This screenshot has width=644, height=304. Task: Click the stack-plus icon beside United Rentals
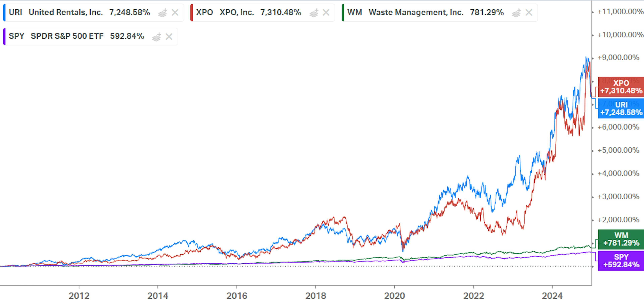click(162, 13)
